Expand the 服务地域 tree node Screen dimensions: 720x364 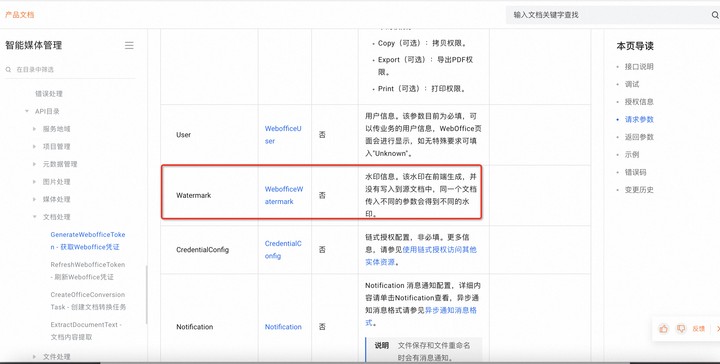(34, 129)
